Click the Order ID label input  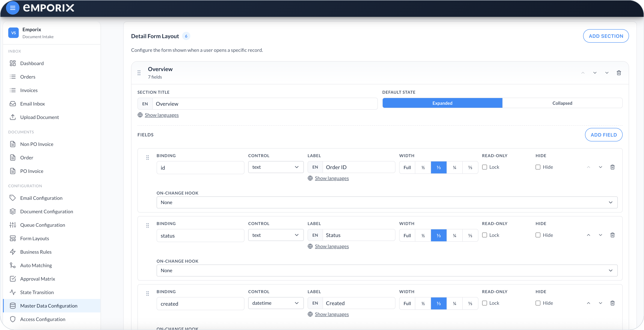(359, 167)
